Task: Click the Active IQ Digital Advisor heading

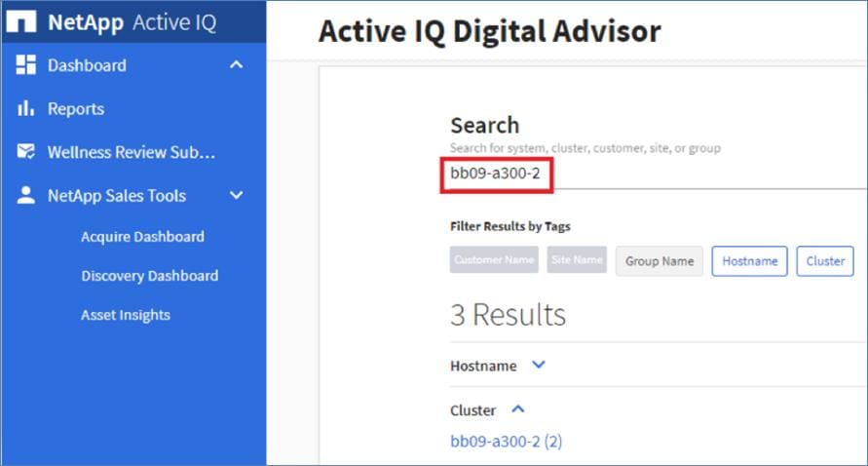Action: tap(489, 30)
